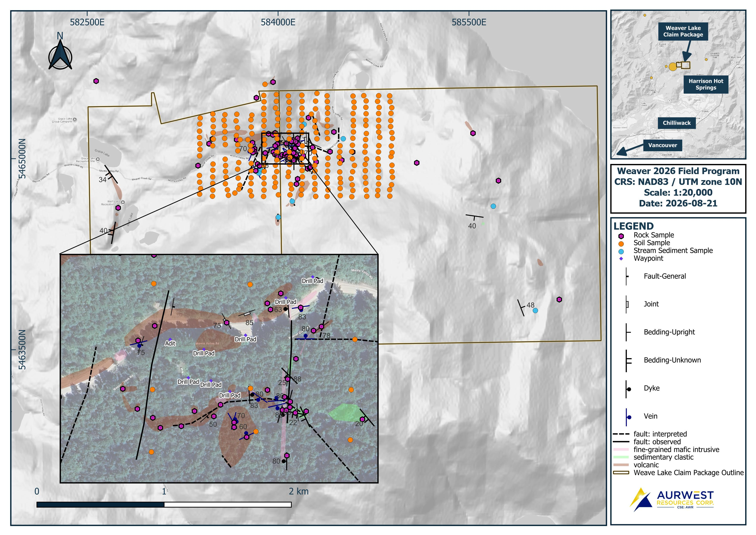Select the Soil Sample legend symbol
756x535 pixels.
[621, 244]
